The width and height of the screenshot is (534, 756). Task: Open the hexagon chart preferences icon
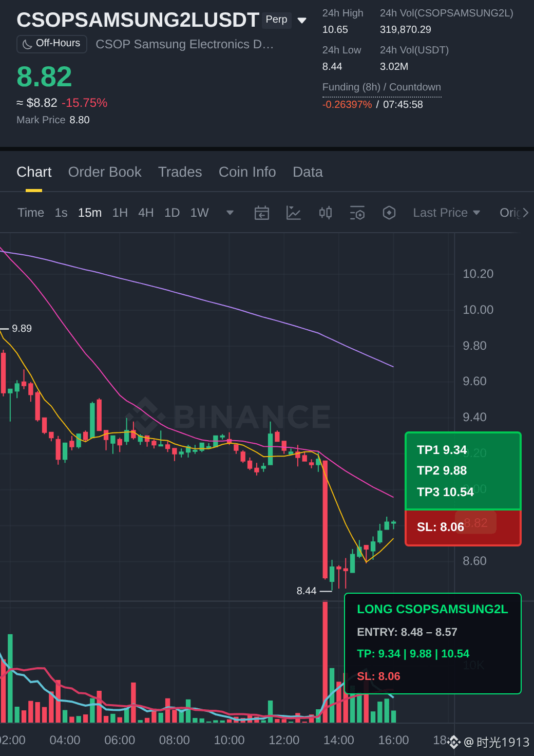tap(389, 213)
